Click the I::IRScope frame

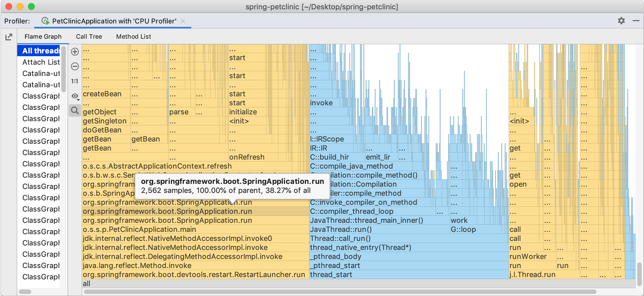click(x=331, y=139)
